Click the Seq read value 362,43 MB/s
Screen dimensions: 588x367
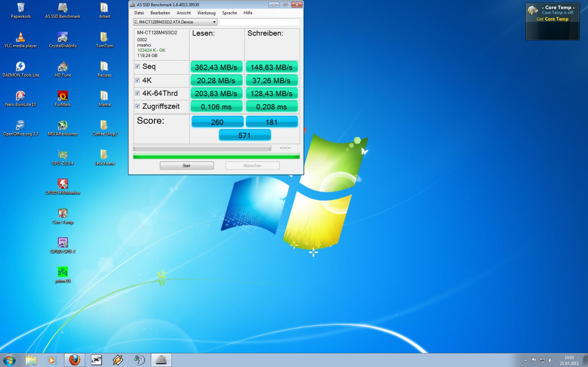point(216,67)
